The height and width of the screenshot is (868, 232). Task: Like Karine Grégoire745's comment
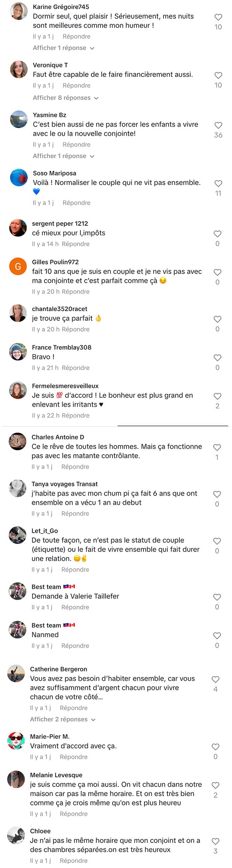tap(218, 17)
